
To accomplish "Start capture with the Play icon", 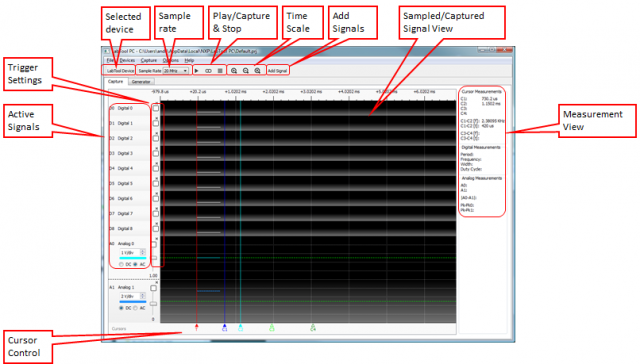I will (x=197, y=71).
